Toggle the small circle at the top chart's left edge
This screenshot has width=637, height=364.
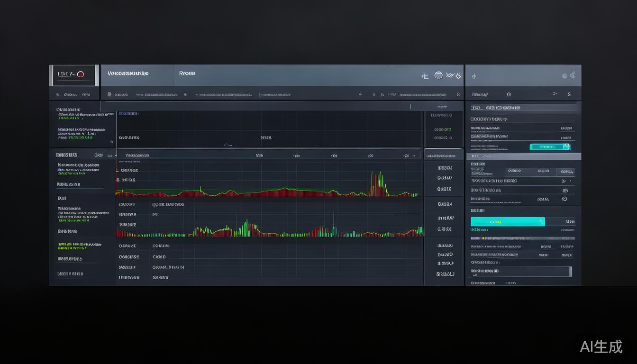coord(112,142)
